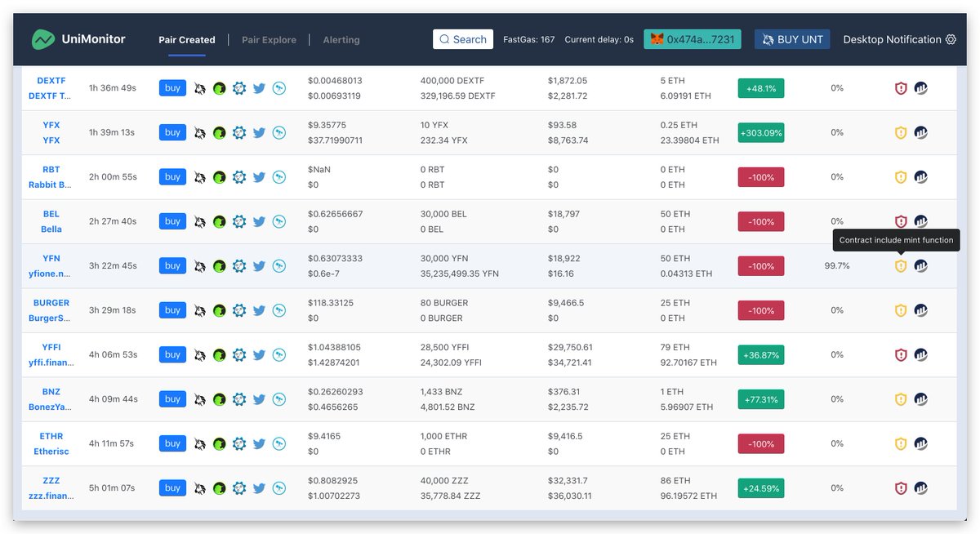Click yellow shield warning for YFN
The height and width of the screenshot is (534, 980).
[901, 266]
